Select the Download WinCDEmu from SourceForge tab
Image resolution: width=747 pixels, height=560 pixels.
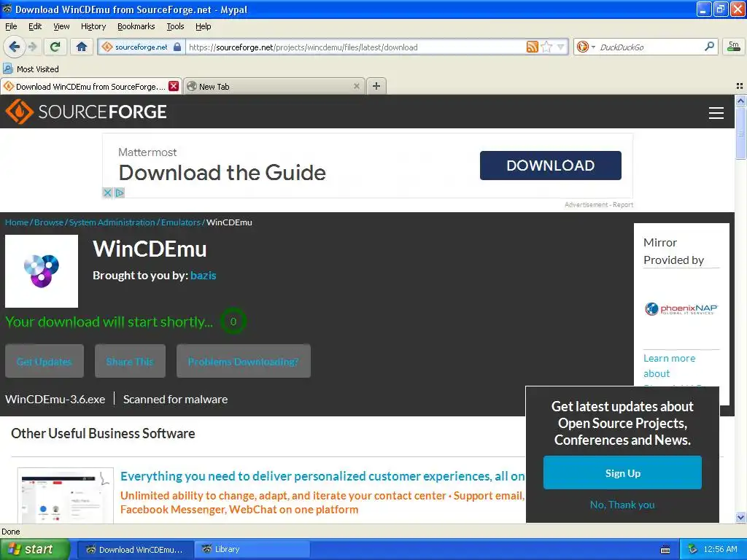(x=91, y=86)
